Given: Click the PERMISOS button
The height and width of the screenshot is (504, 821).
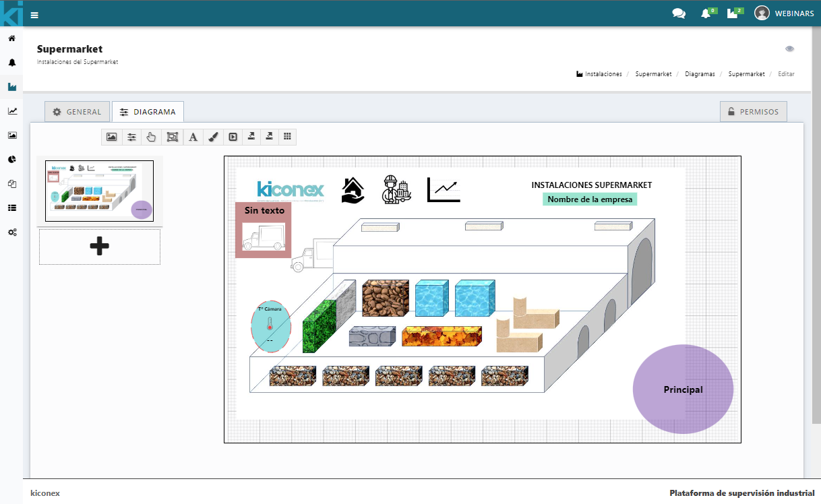Looking at the screenshot, I should [753, 112].
